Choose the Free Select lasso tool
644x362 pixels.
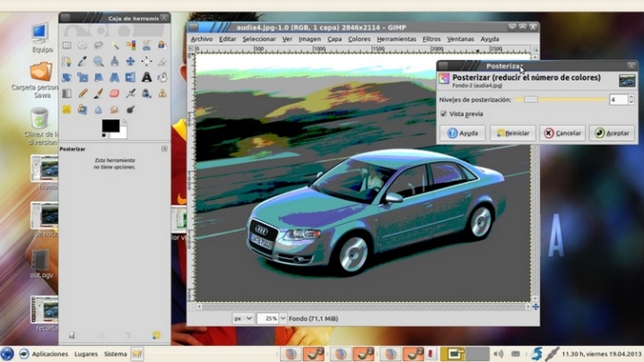point(99,45)
